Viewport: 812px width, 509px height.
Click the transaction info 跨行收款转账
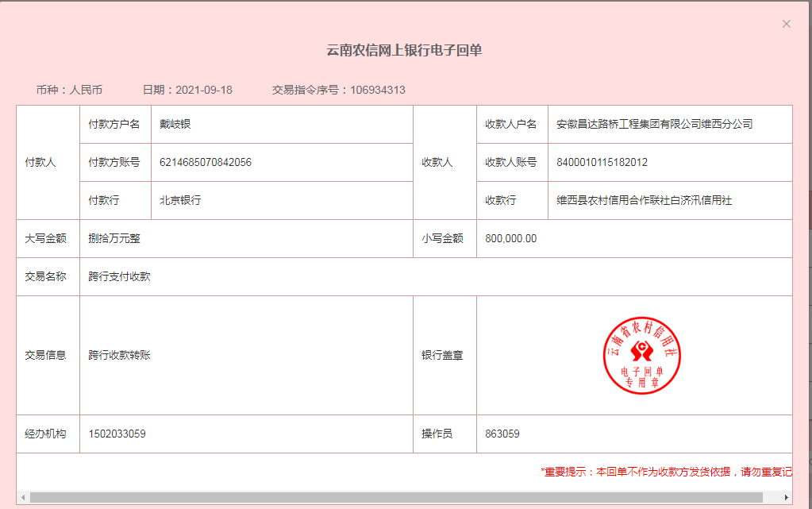click(x=119, y=356)
